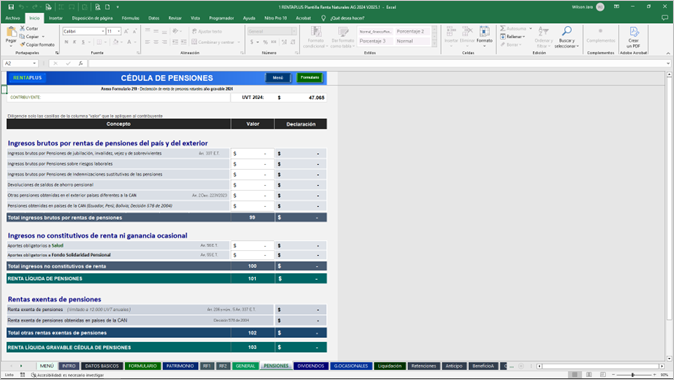The width and height of the screenshot is (674, 380).
Task: Click the green Formulario button in sheet
Action: point(309,78)
